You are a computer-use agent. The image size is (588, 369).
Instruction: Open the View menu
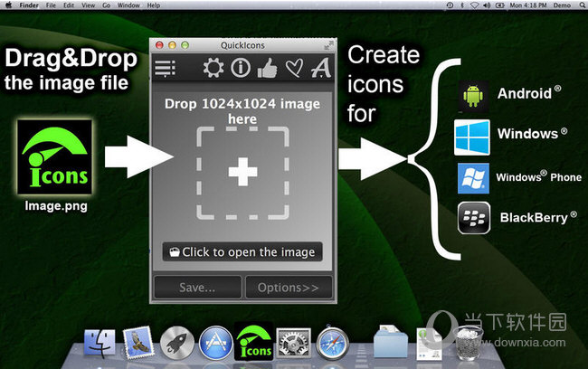coord(88,5)
